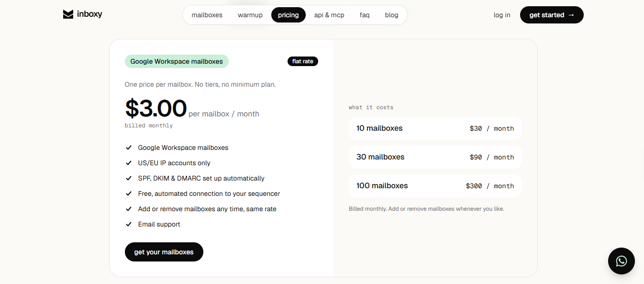Click 'Add or remove mailboxes any time' text

click(207, 209)
